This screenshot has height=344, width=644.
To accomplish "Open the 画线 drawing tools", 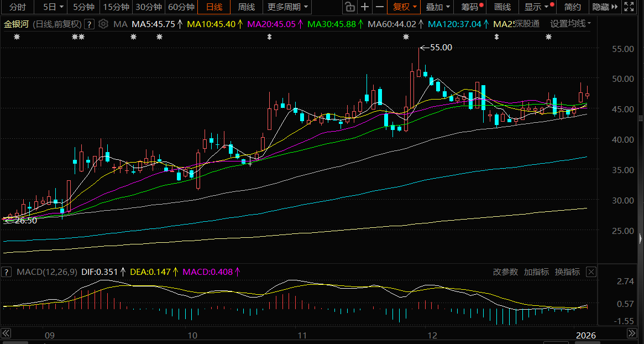I will click(x=502, y=7).
